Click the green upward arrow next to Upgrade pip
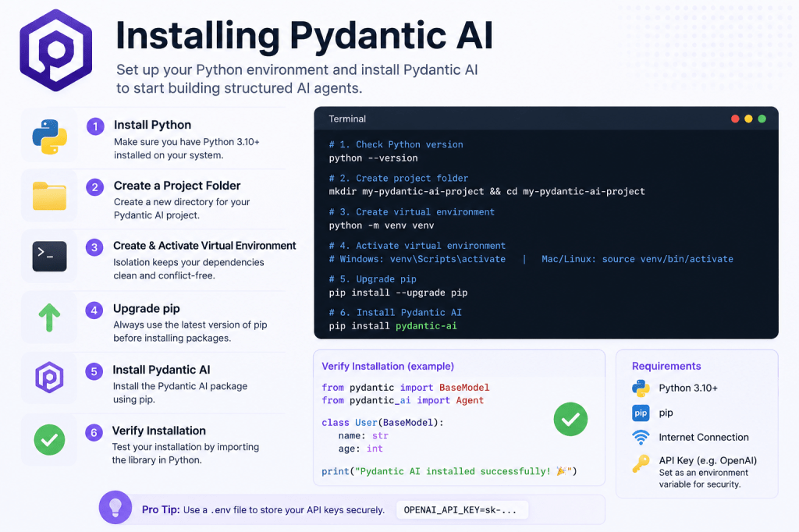Image resolution: width=799 pixels, height=532 pixels. coord(49,317)
